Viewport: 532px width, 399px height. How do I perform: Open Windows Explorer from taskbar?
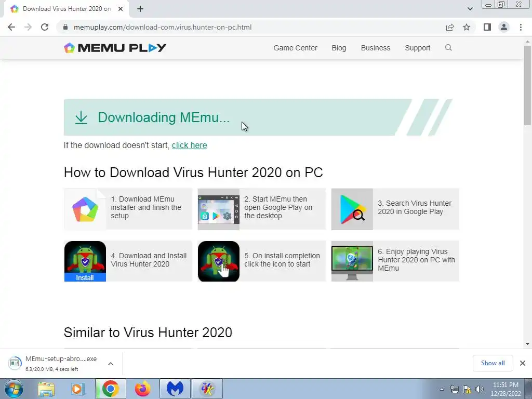point(46,389)
